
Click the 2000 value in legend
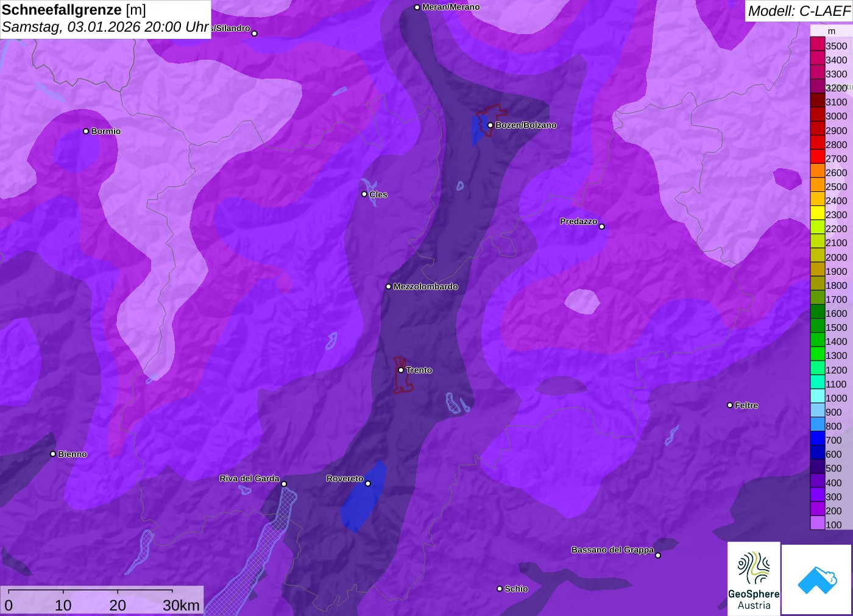pos(837,257)
